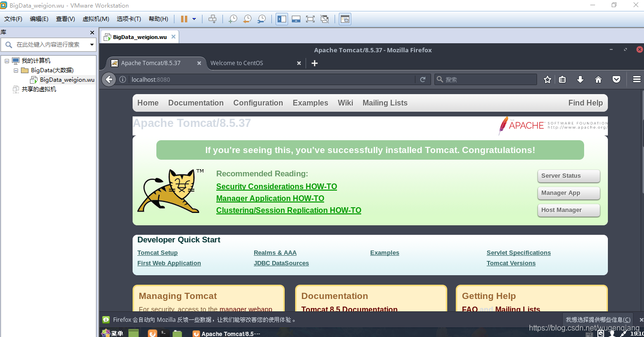644x337 pixels.
Task: Click 我想选择提供哪些信息 button in notification bar
Action: tap(598, 320)
